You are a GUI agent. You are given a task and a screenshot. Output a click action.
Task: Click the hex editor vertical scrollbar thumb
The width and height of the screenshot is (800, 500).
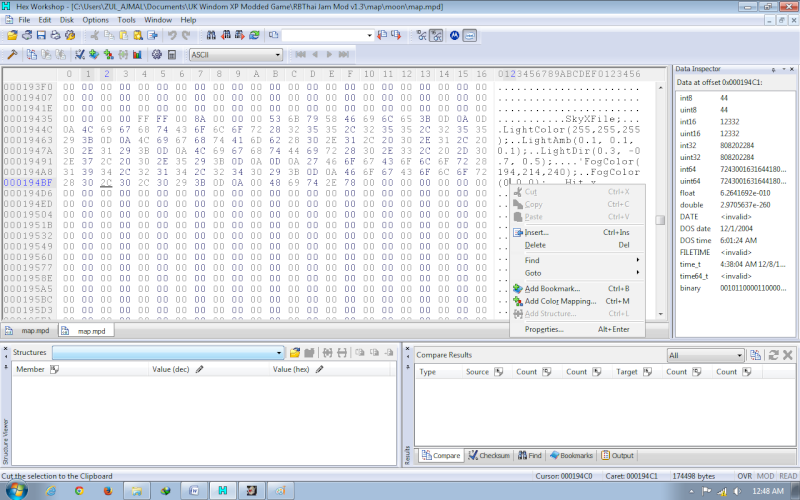tap(660, 220)
